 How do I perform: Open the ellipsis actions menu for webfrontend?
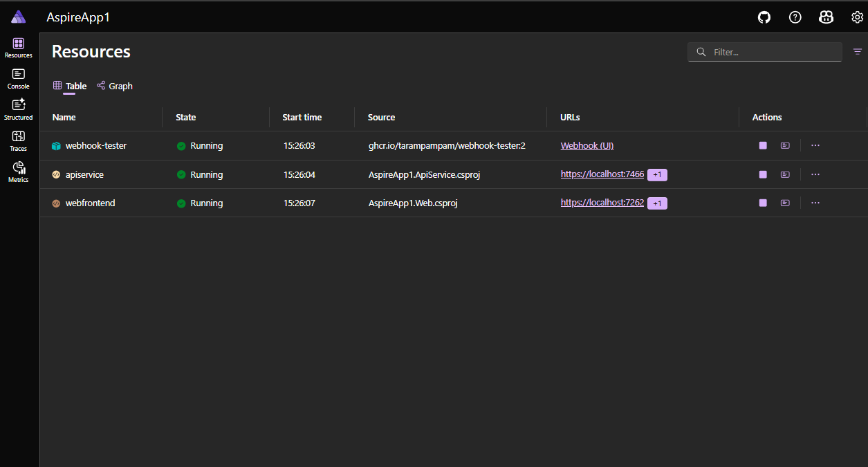click(815, 203)
